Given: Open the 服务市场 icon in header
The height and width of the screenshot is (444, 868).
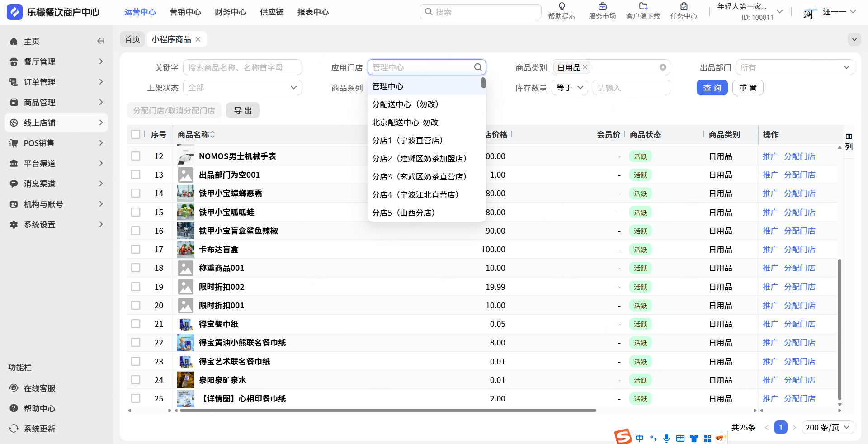Looking at the screenshot, I should (602, 7).
